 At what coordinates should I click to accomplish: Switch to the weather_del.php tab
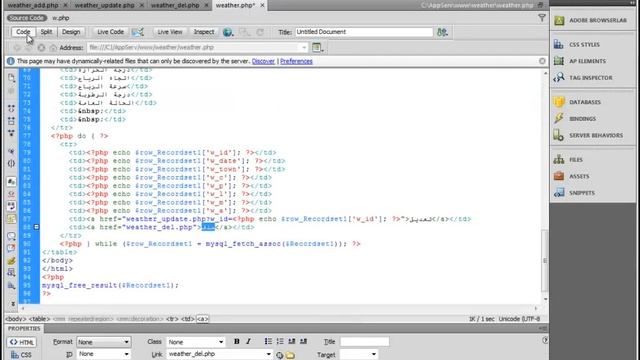click(175, 5)
